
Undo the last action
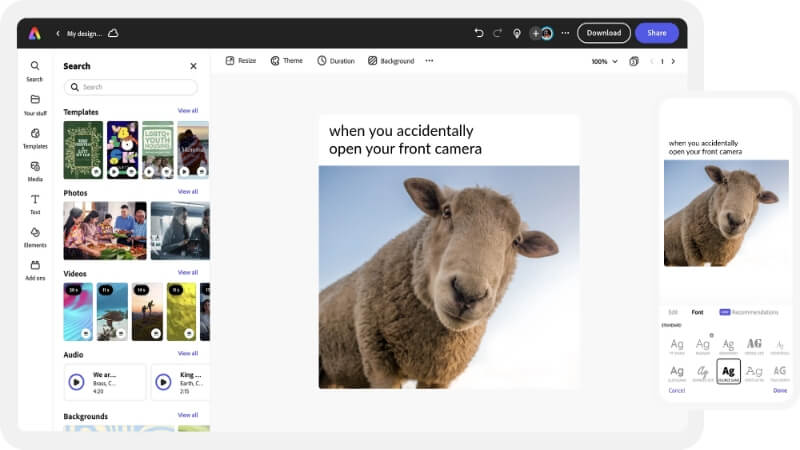click(x=479, y=33)
